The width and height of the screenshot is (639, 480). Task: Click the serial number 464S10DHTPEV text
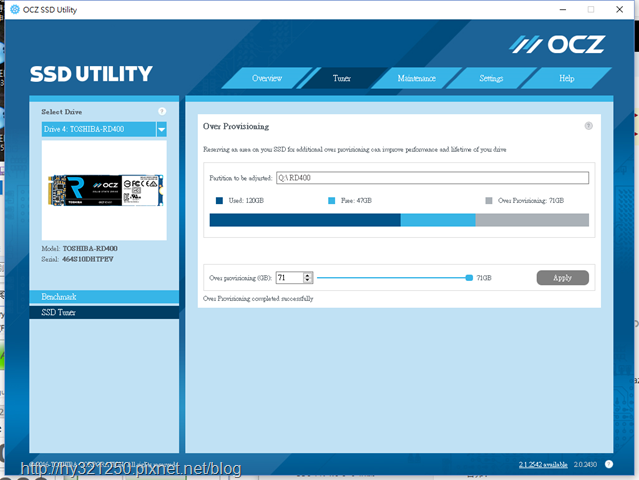click(88, 259)
